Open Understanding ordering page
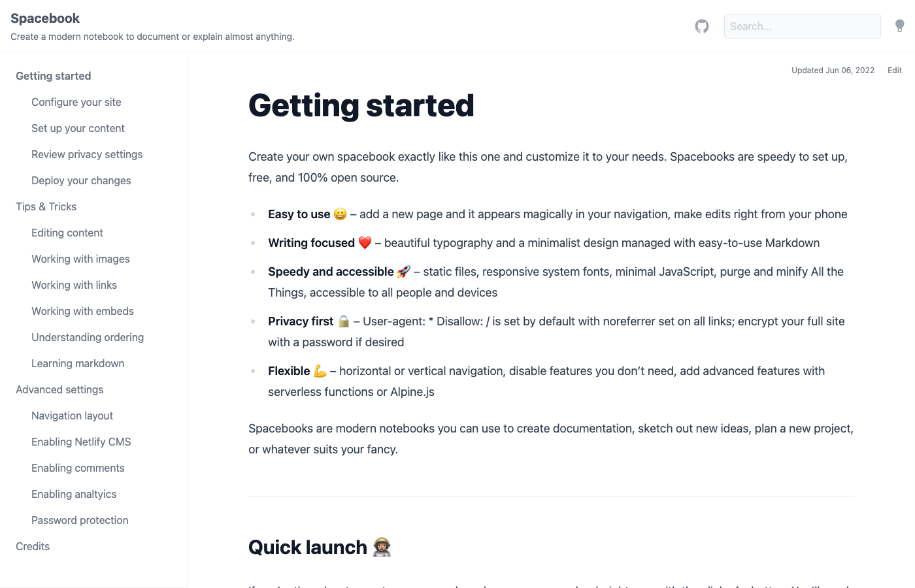Screen dimensions: 915x588 pyautogui.click(x=88, y=337)
